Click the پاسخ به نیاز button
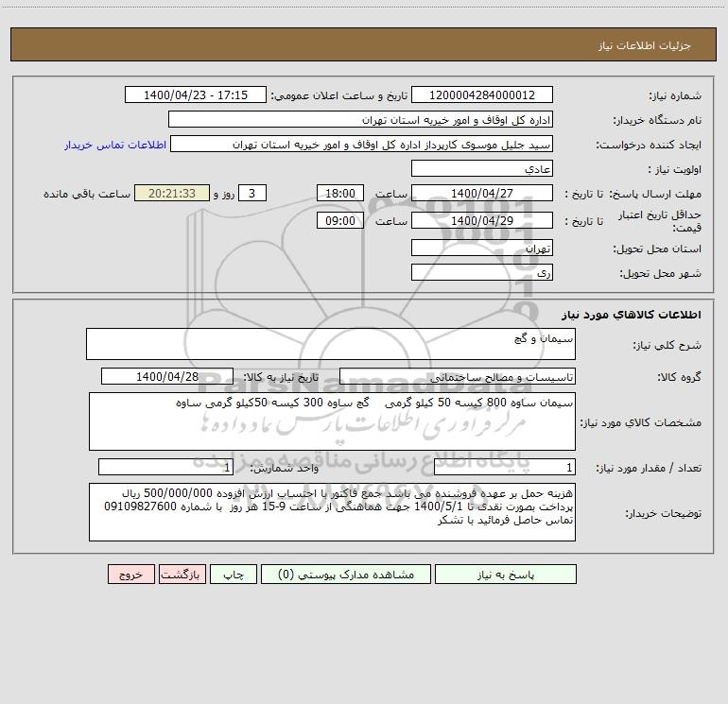The image size is (728, 704). [506, 574]
